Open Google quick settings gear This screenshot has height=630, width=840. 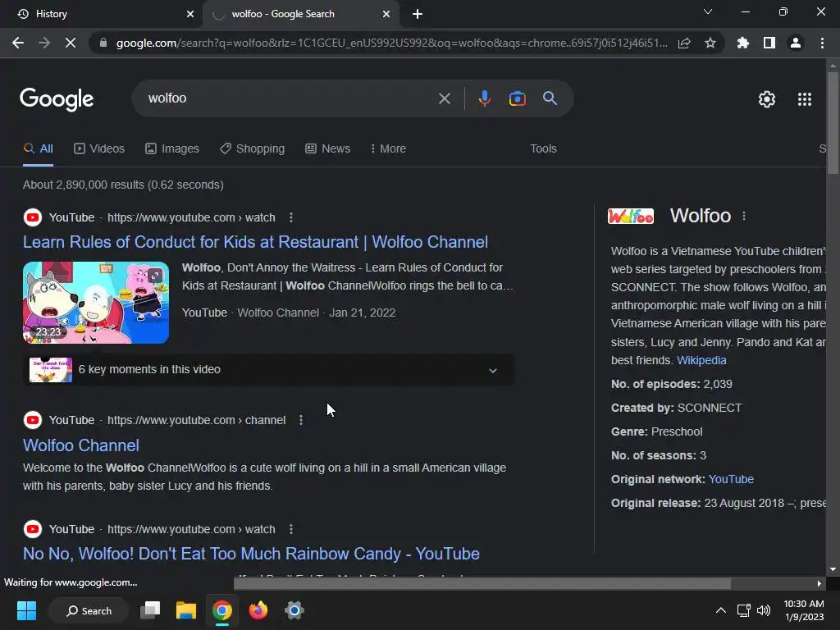(x=767, y=99)
